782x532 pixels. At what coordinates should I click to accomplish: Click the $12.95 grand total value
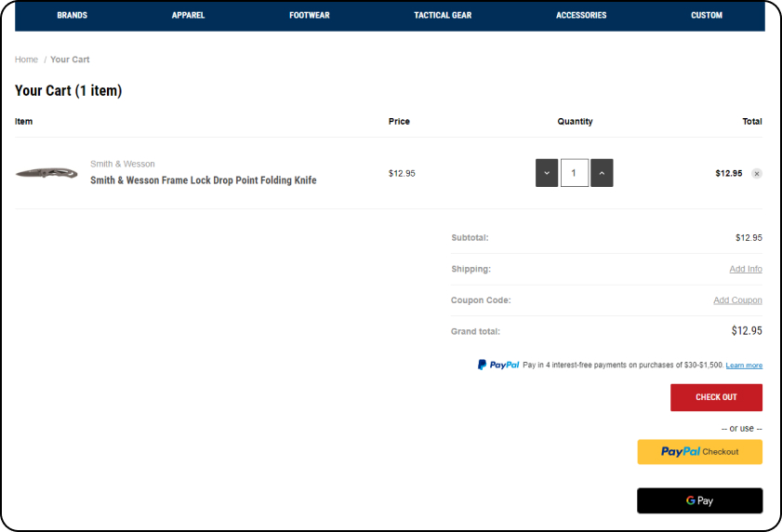pos(747,330)
